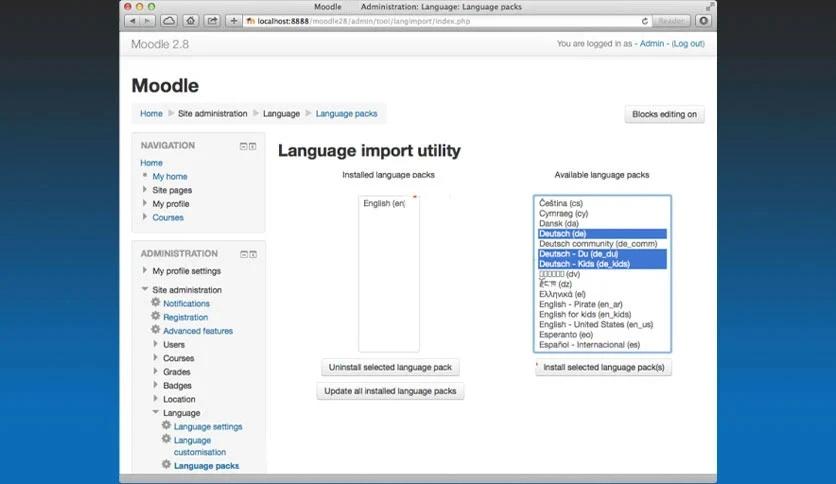Expand Users under Site administration
Viewport: 836px width, 484px height.
click(155, 344)
